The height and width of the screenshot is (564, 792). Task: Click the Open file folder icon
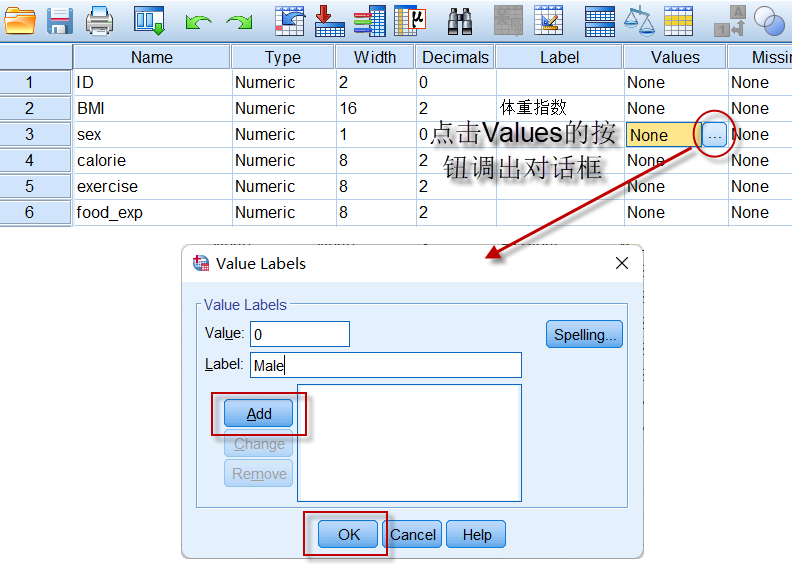20,19
